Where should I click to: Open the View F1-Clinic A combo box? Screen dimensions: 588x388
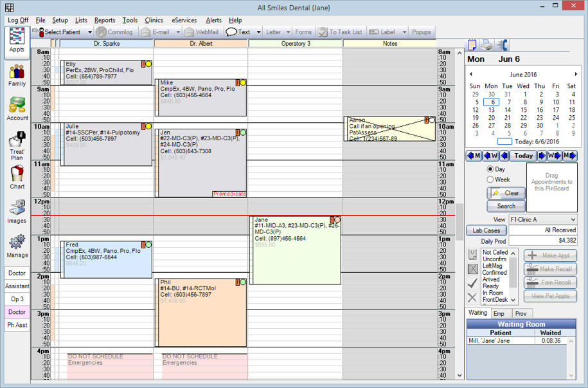tap(542, 219)
